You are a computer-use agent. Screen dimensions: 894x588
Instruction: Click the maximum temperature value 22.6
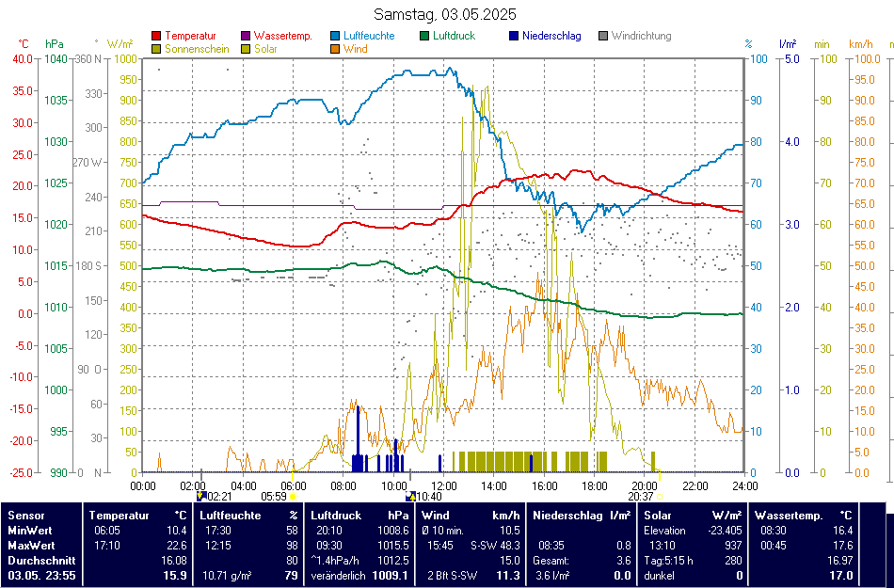[175, 546]
